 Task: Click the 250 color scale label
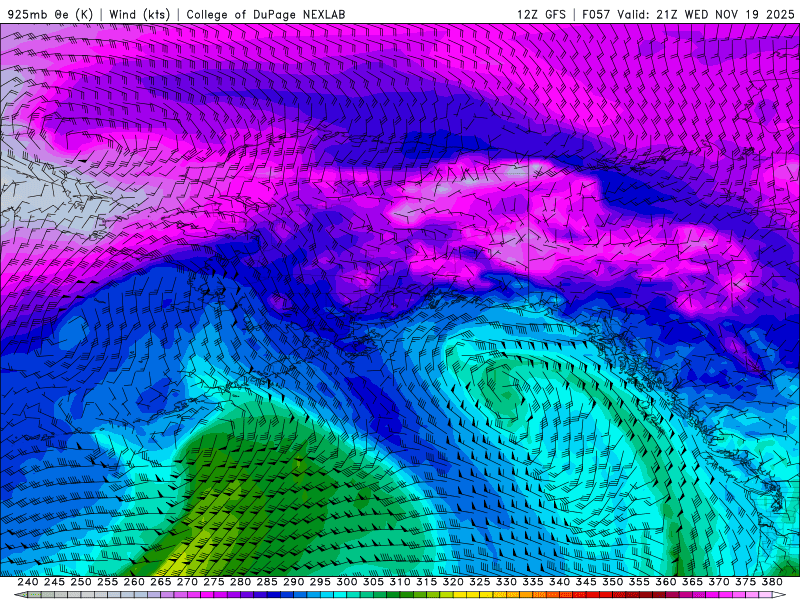click(x=81, y=582)
